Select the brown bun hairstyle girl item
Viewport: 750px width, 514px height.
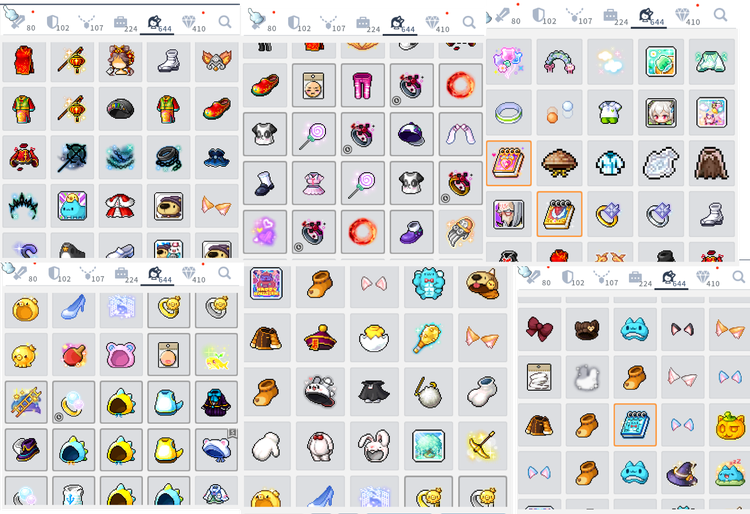(120, 61)
